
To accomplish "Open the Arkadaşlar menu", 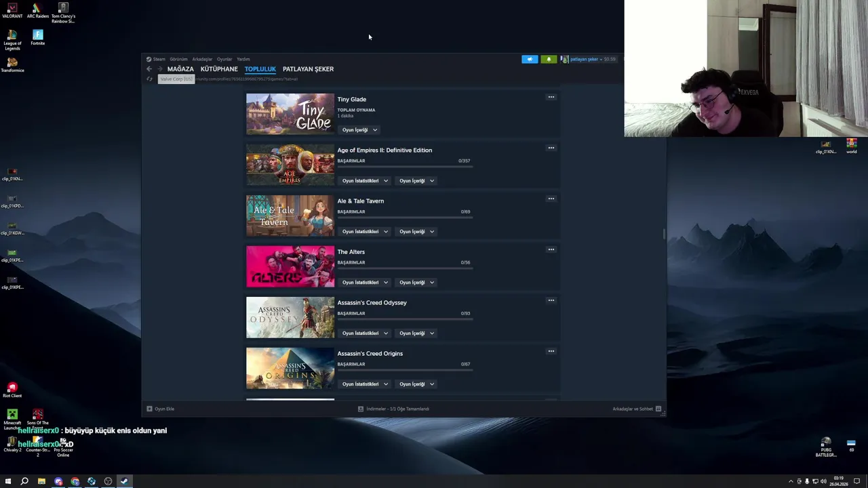I will (x=202, y=59).
